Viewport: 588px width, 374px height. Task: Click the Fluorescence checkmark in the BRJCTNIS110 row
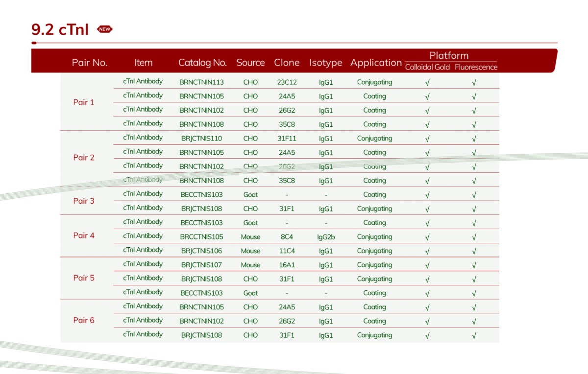[x=474, y=139]
